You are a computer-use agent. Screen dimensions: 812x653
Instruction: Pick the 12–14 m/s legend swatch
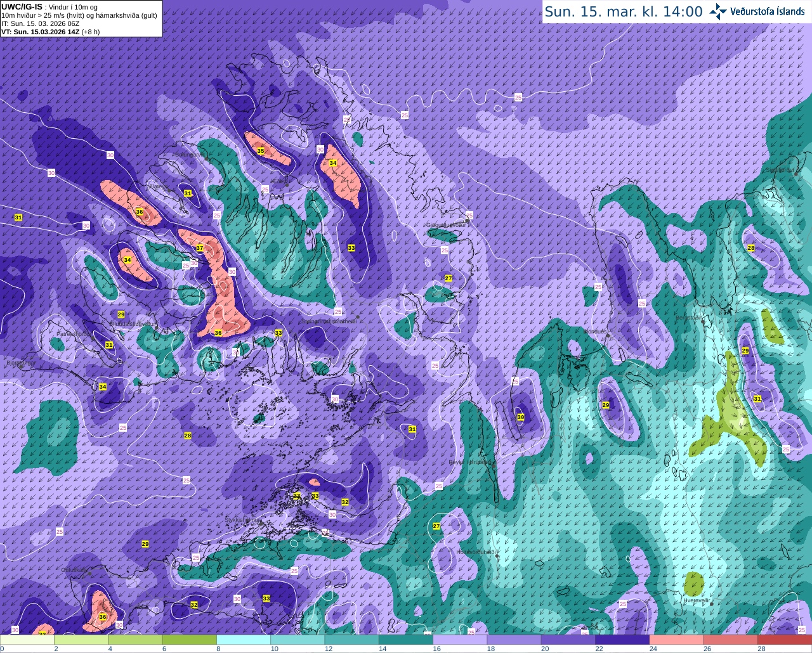point(352,640)
